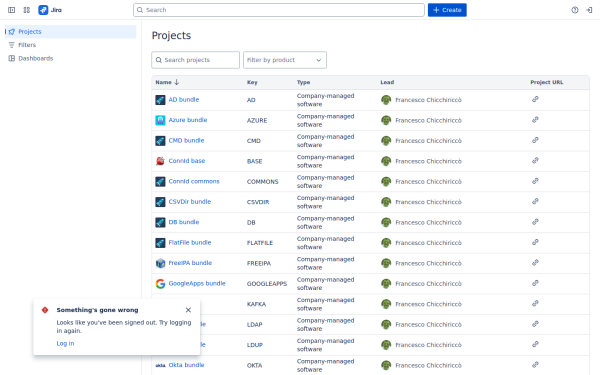
Task: Open the KAFKA row URL link icon
Action: [x=535, y=303]
